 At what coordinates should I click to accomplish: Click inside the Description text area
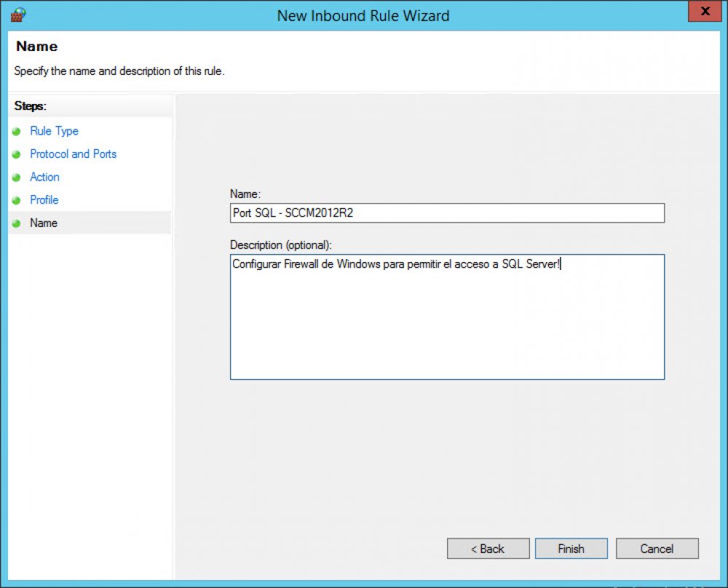[x=447, y=317]
